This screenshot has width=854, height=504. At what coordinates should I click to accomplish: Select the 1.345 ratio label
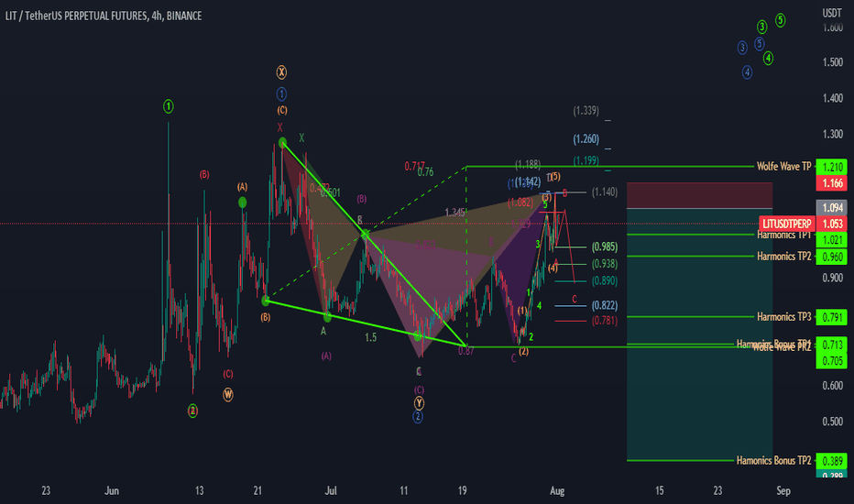click(454, 213)
